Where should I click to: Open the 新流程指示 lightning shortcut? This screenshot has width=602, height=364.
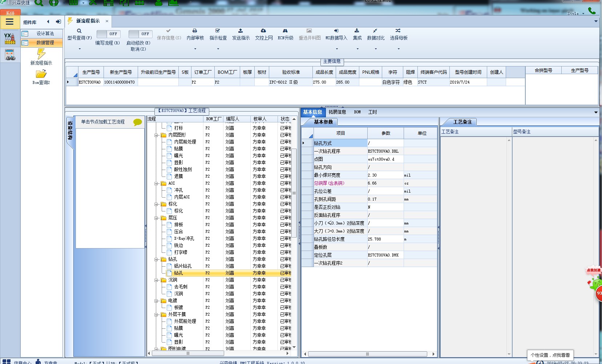point(41,54)
